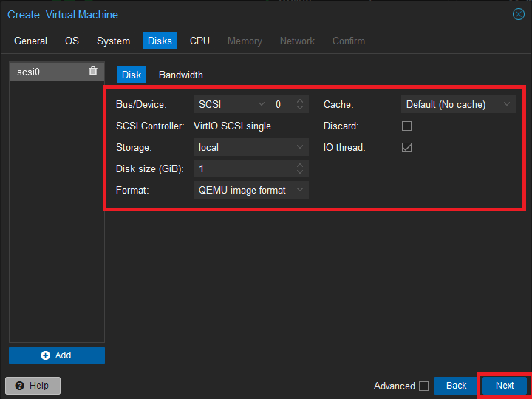Viewport: 532px width, 399px height.
Task: Open the Bus/Device SCSI dropdown
Action: click(x=262, y=104)
